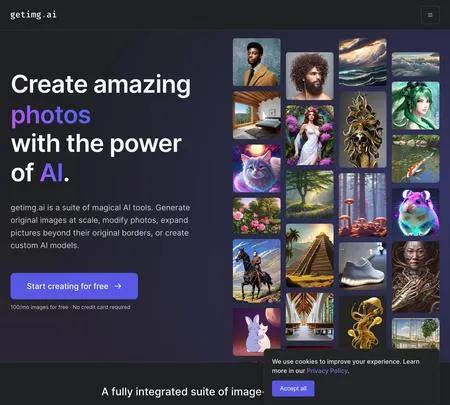Open the curly-haired bearded man image
The height and width of the screenshot is (405, 450).
[310, 76]
